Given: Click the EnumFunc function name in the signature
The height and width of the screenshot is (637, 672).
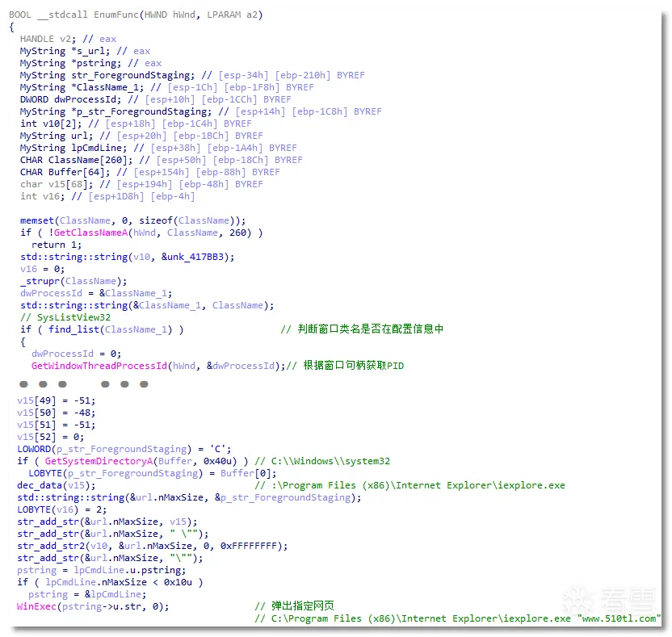Looking at the screenshot, I should (x=116, y=15).
